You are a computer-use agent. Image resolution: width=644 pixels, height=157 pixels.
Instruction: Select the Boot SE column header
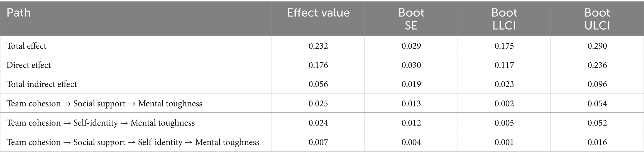(411, 19)
